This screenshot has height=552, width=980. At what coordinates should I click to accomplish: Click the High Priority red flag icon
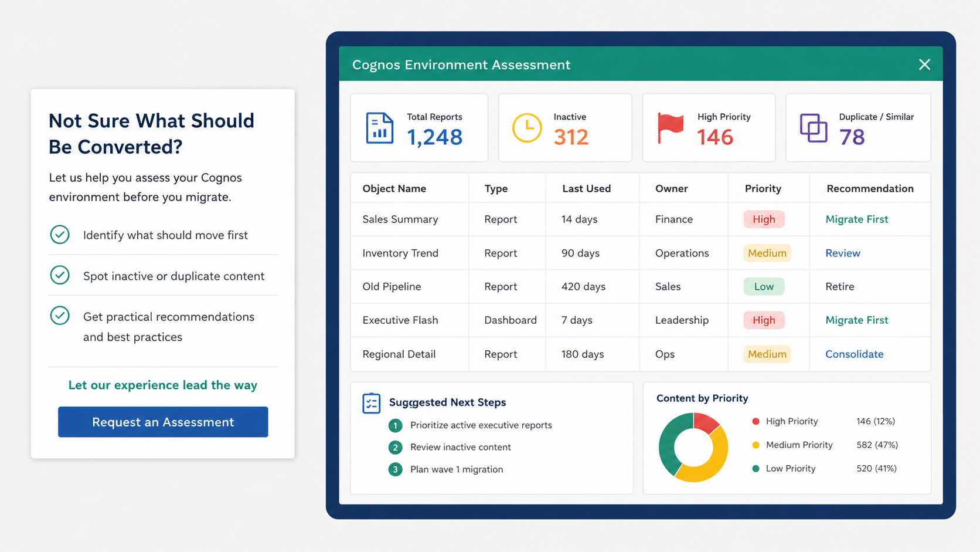click(671, 127)
